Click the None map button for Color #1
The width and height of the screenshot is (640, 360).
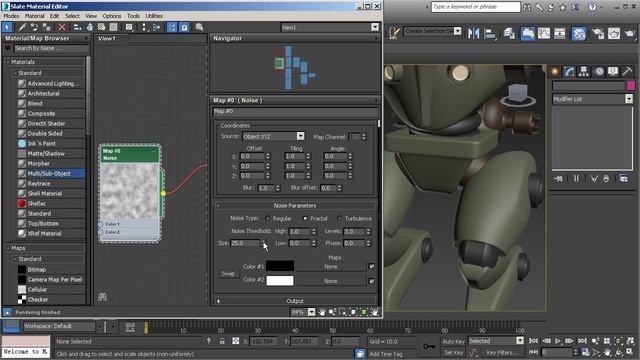click(331, 266)
